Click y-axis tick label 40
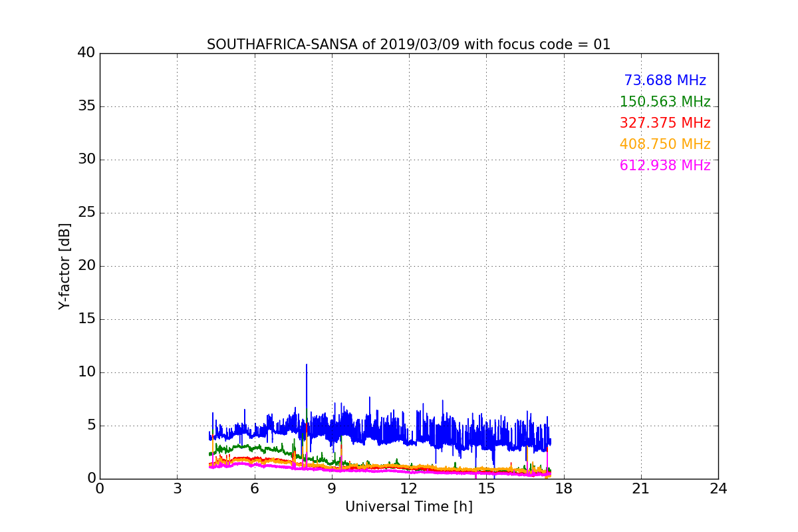 (86, 53)
